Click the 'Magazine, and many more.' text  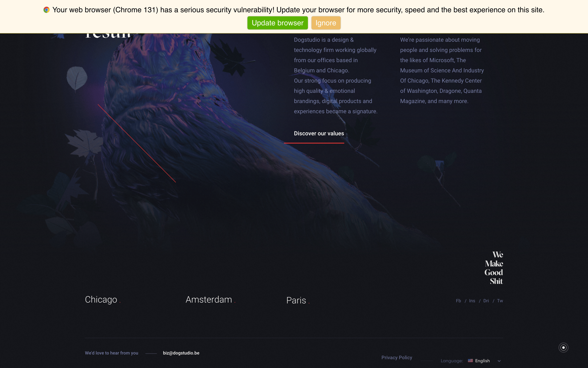[x=434, y=101]
